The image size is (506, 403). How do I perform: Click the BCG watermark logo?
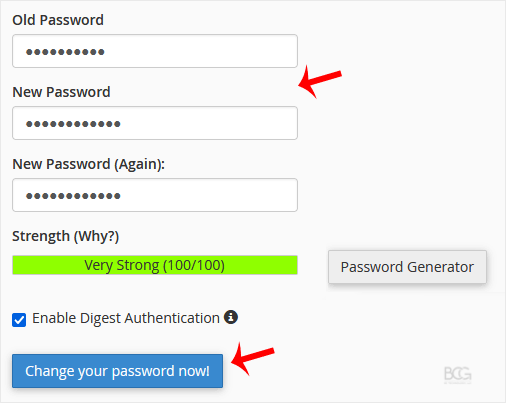coord(458,374)
